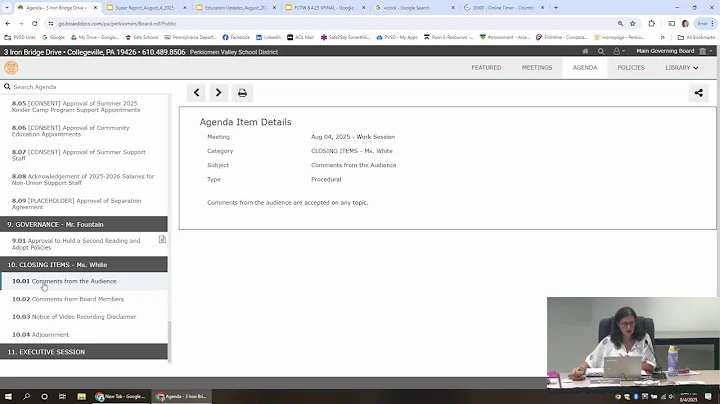The height and width of the screenshot is (404, 720).
Task: Click the browser back arrow
Action: coord(8,23)
